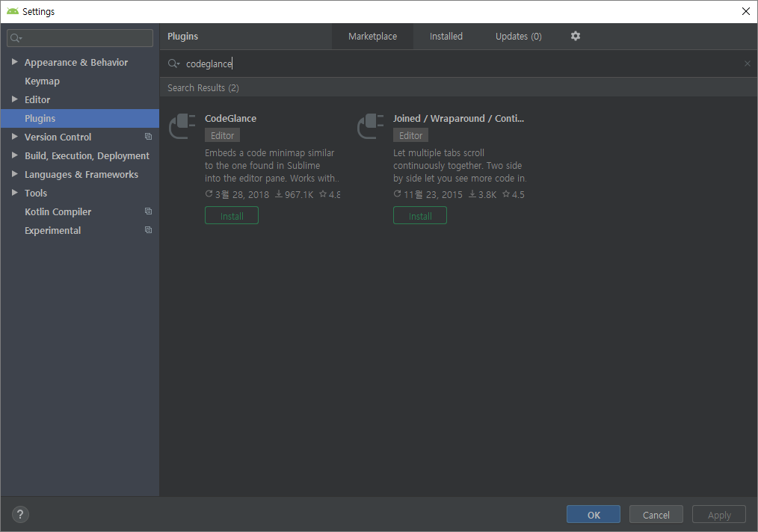Select Version Control label in tree
Screen dimensions: 758x532
pyautogui.click(x=58, y=137)
